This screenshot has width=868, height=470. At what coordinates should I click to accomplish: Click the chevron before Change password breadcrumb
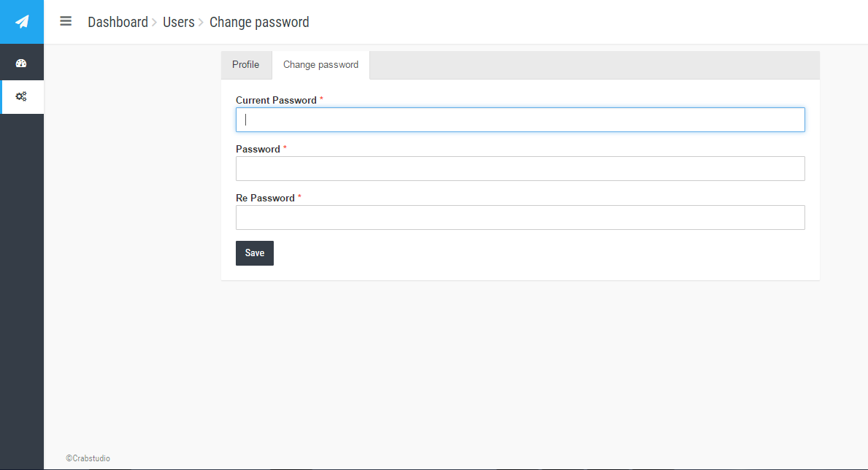coord(201,22)
